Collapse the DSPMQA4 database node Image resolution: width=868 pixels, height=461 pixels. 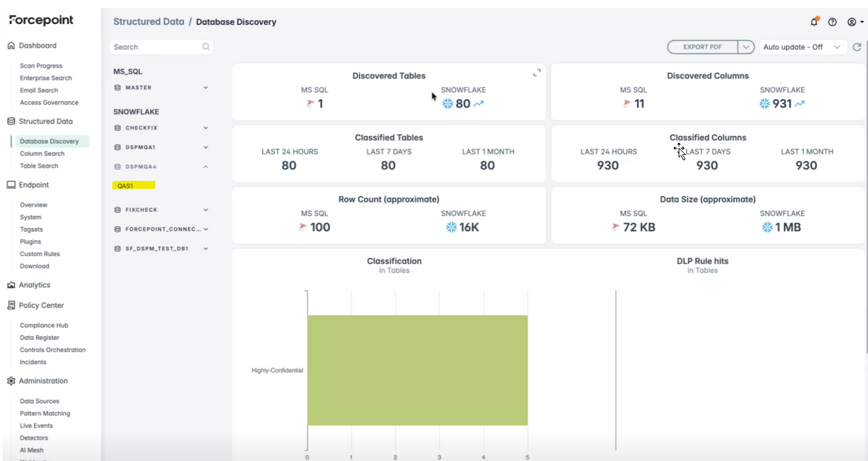point(206,167)
